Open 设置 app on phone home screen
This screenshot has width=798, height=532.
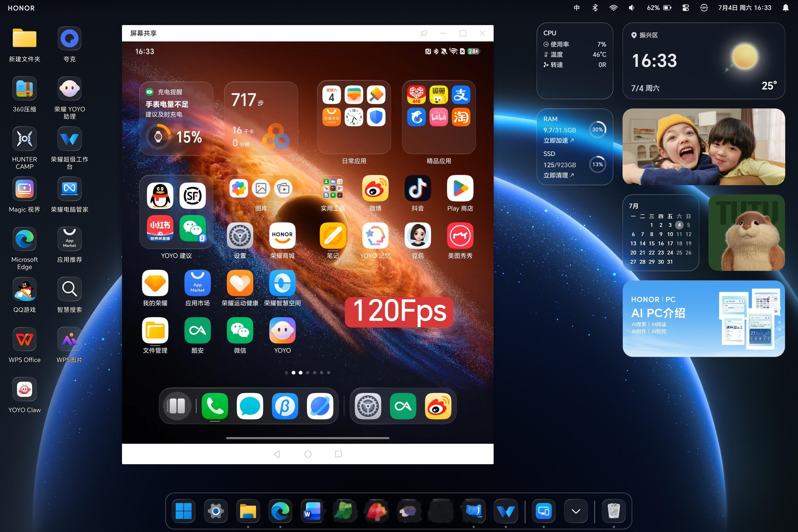click(x=240, y=236)
